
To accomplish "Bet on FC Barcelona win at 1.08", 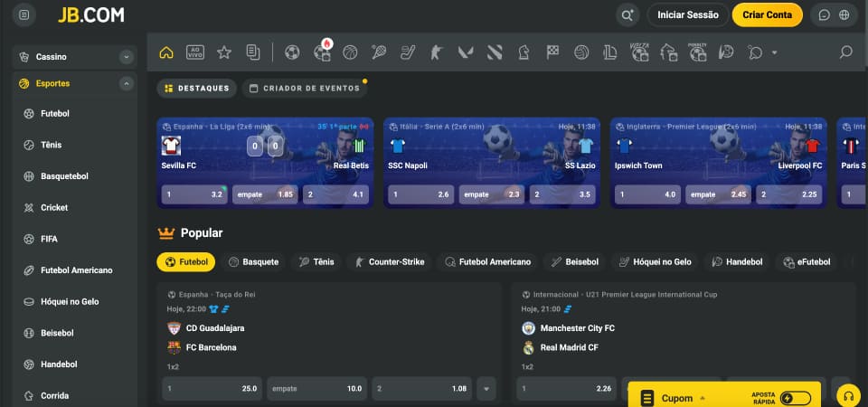I will (x=422, y=389).
